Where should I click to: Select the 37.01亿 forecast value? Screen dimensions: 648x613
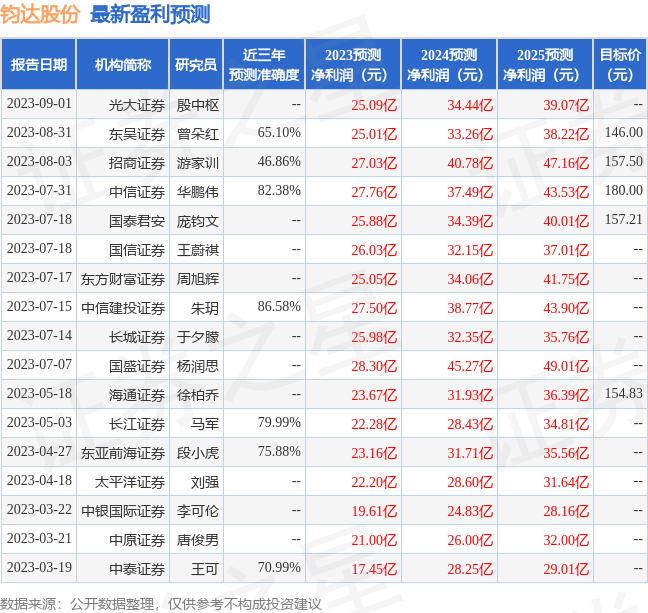click(x=566, y=250)
